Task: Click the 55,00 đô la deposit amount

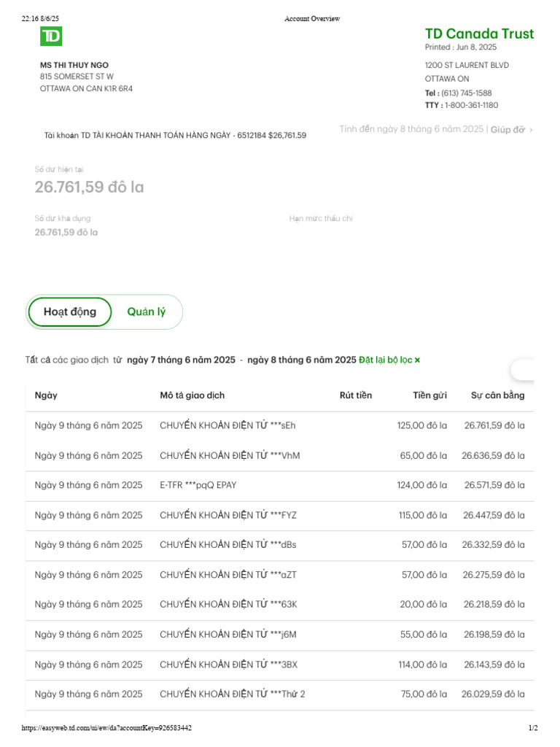Action: click(x=424, y=635)
